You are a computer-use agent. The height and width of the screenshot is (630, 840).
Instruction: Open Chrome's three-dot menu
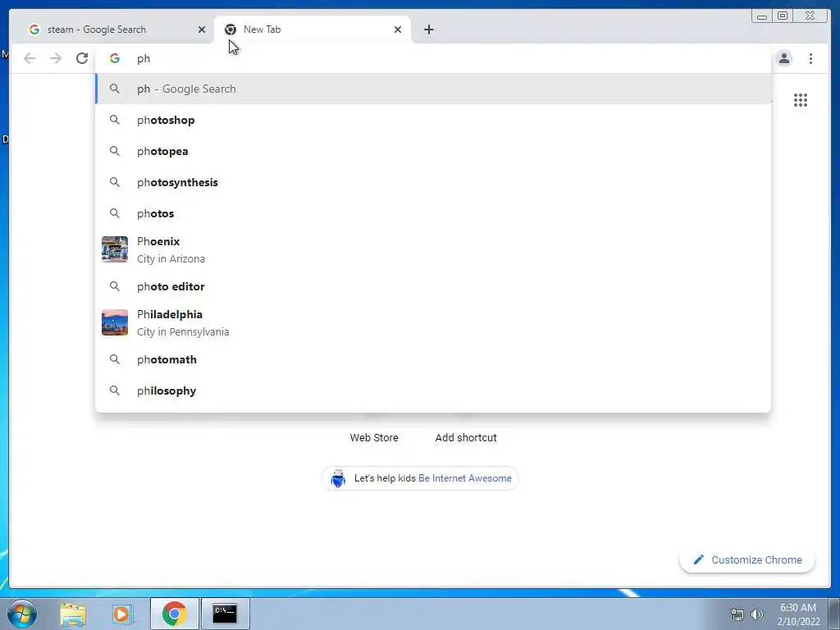[x=810, y=58]
